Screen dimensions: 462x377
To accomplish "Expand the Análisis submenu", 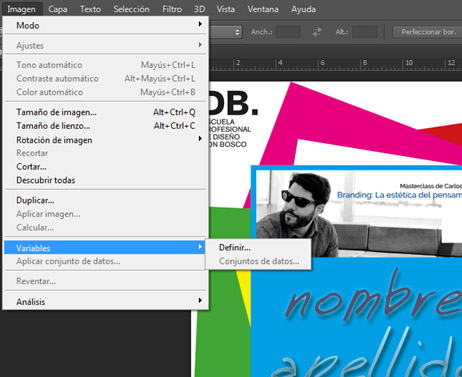I will pos(106,302).
